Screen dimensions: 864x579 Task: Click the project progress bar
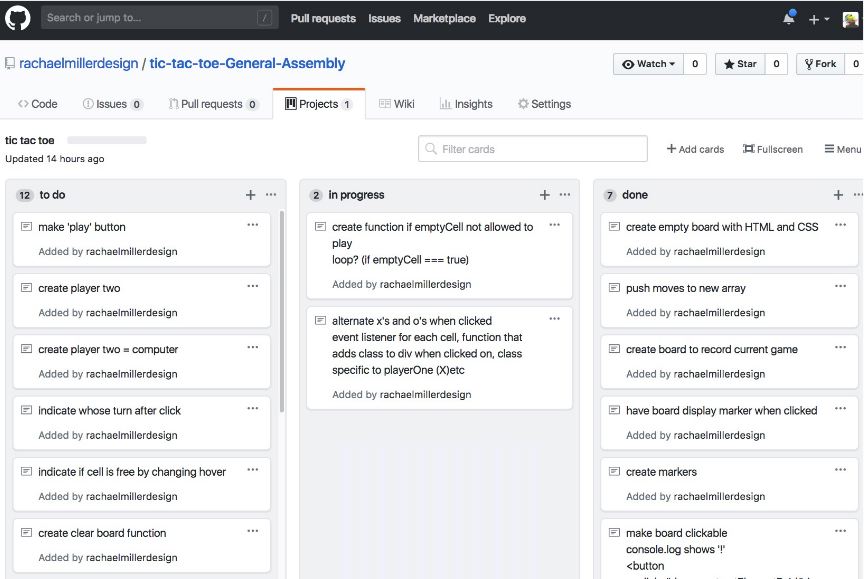107,140
